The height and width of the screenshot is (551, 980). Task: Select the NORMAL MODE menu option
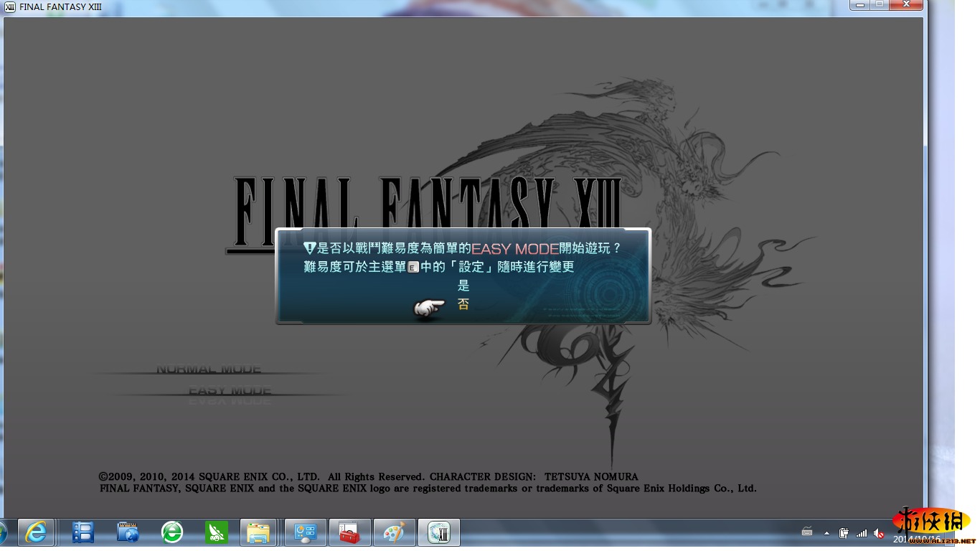(x=209, y=369)
